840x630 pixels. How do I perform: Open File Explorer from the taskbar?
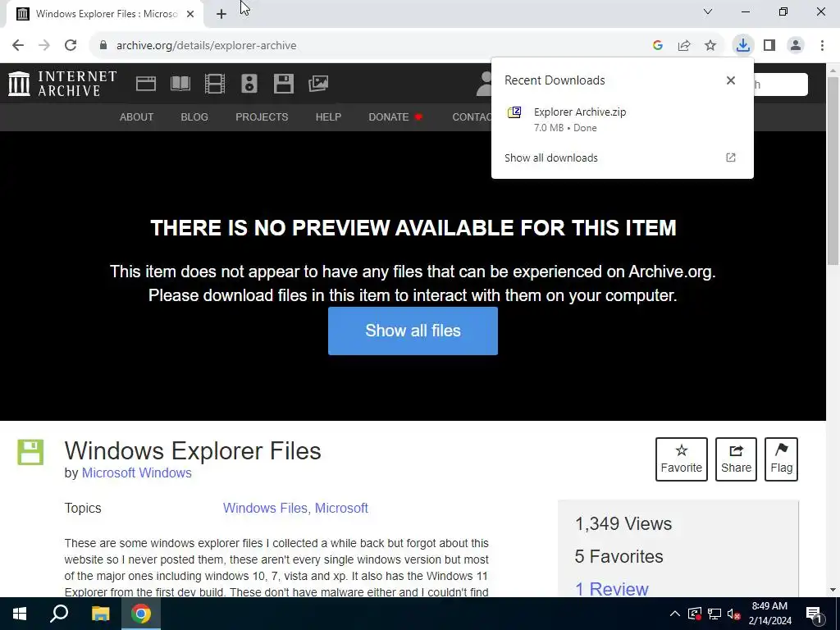coord(100,614)
